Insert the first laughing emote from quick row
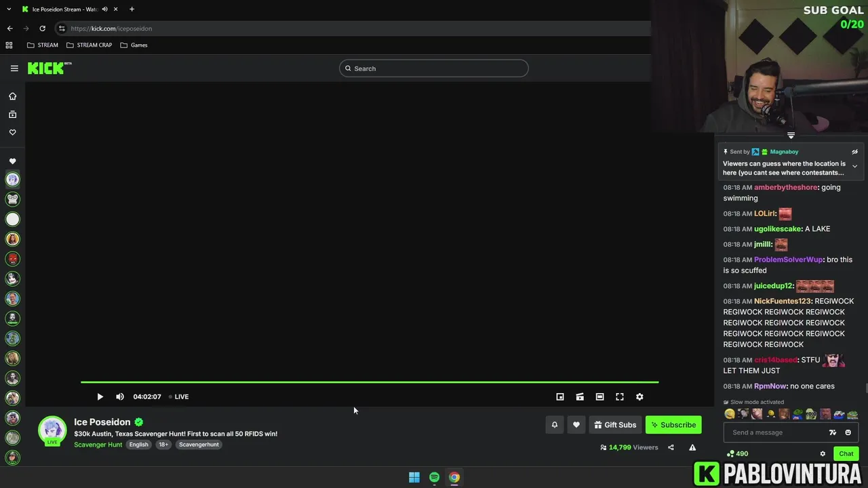Image resolution: width=868 pixels, height=488 pixels. click(730, 414)
